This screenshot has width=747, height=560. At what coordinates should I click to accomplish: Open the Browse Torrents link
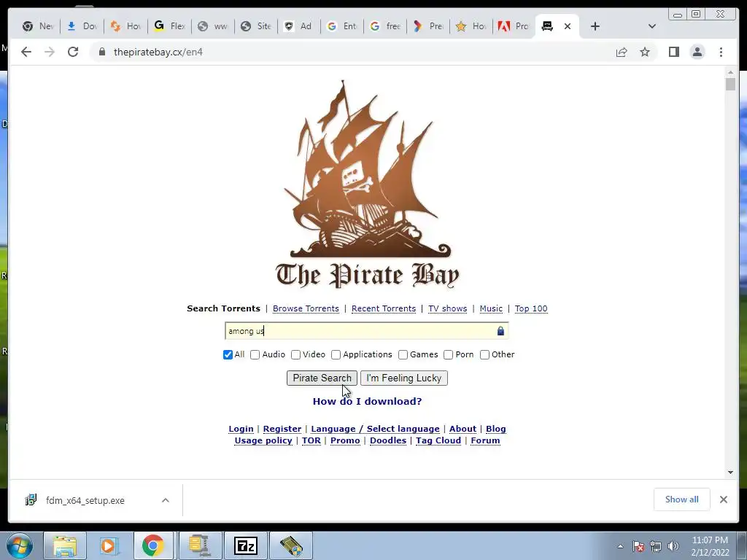(306, 308)
